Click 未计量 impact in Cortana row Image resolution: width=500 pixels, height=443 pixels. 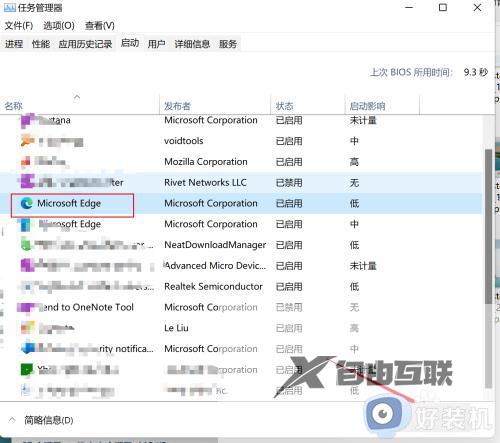coord(363,120)
